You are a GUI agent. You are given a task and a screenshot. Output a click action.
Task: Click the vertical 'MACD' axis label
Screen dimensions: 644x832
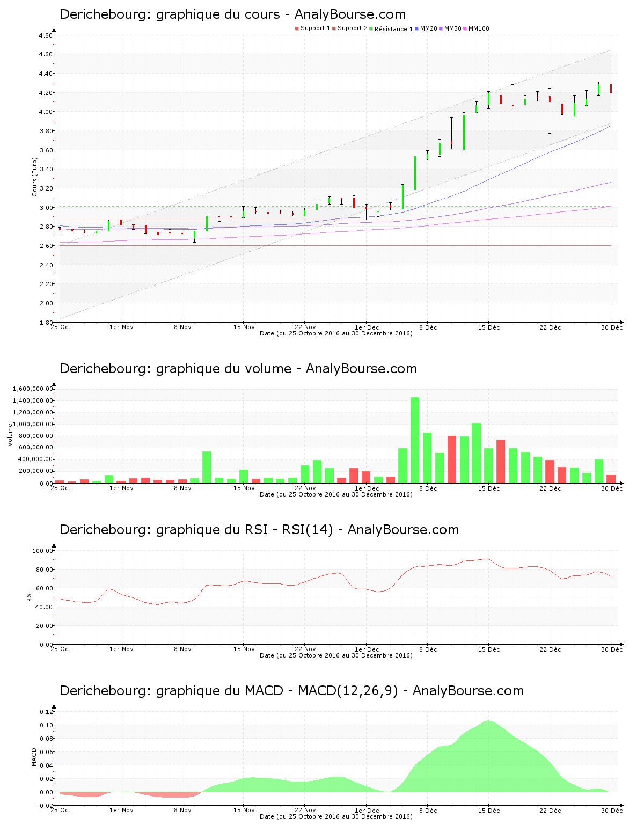click(34, 757)
